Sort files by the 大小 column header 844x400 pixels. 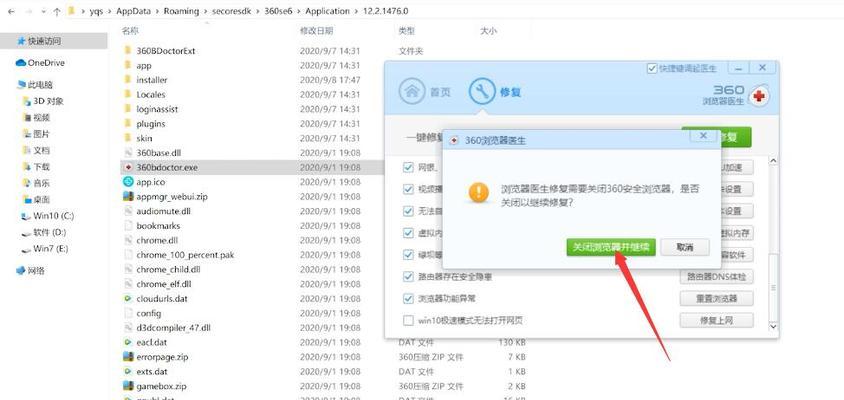[488, 31]
